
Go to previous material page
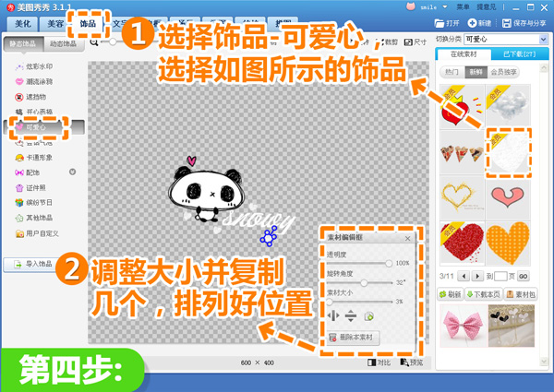pyautogui.click(x=464, y=276)
